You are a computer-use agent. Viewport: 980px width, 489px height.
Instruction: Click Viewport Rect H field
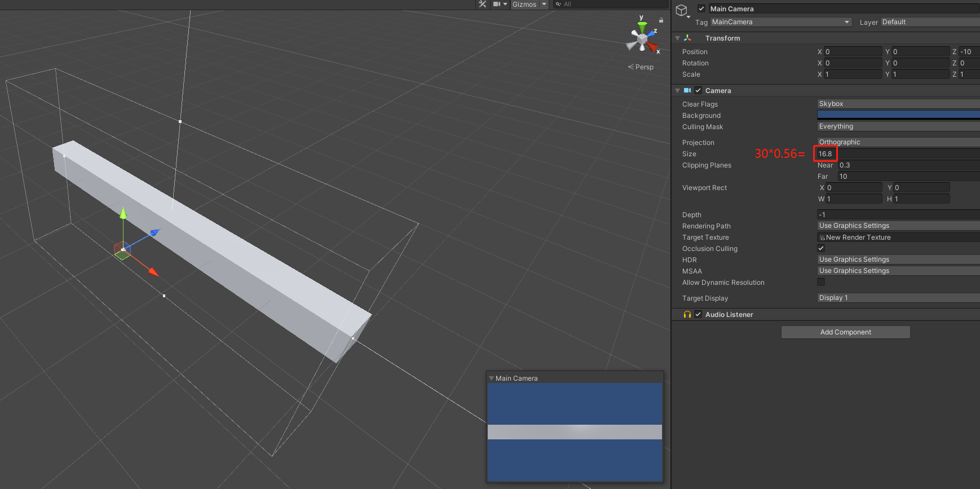tap(921, 199)
